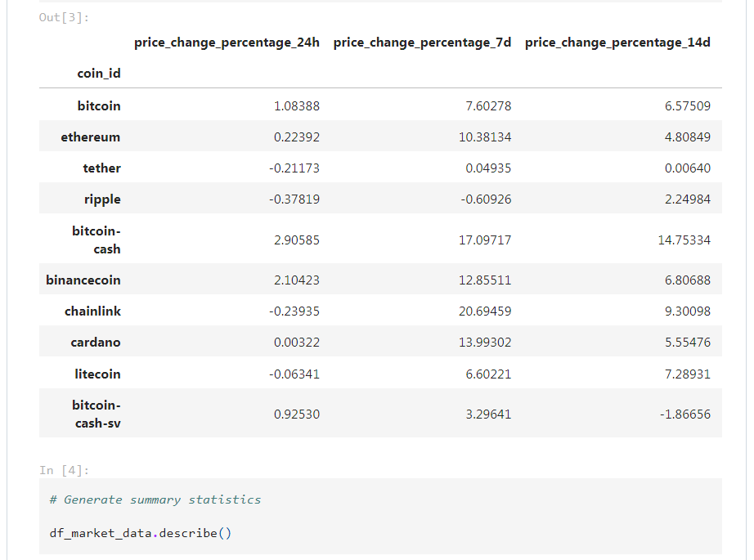The image size is (754, 560).
Task: Click the coin_id index header
Action: coord(99,74)
